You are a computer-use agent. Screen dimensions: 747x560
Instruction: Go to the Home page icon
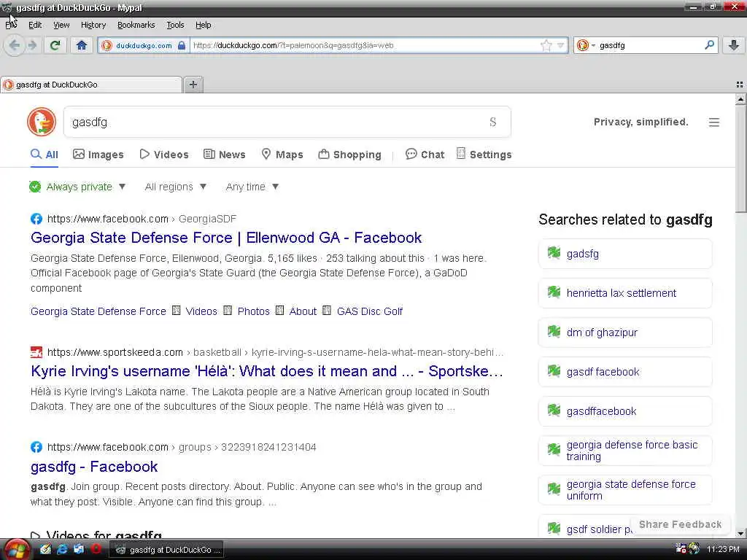[x=82, y=45]
